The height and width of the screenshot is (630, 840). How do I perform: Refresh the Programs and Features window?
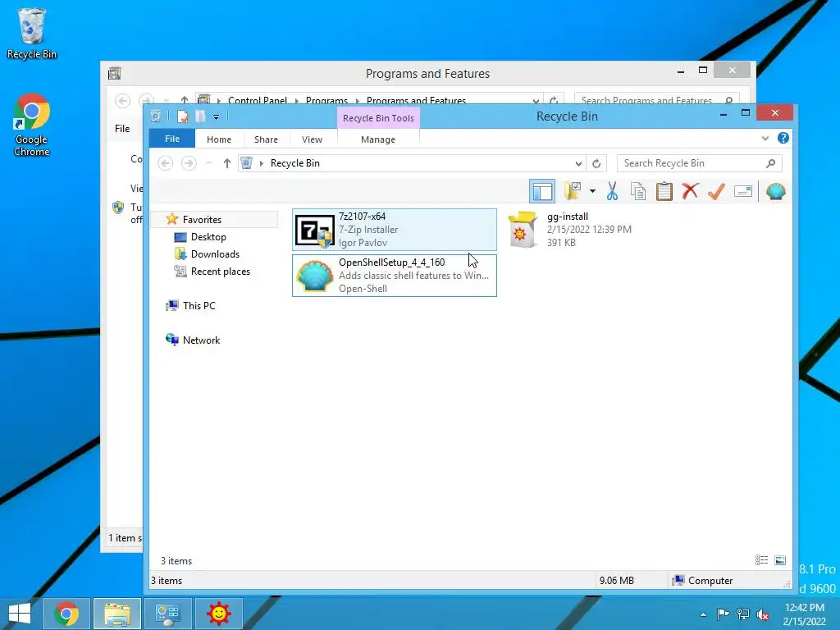click(x=554, y=100)
